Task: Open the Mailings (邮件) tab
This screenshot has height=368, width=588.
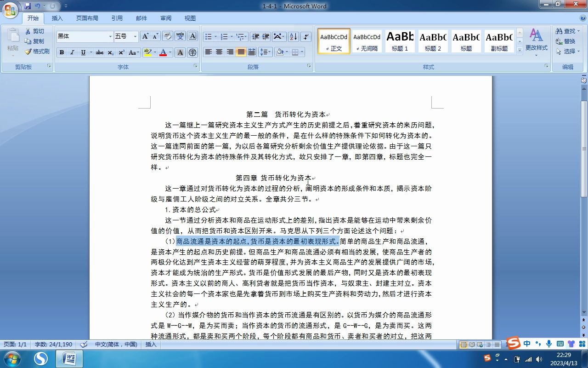Action: click(141, 18)
